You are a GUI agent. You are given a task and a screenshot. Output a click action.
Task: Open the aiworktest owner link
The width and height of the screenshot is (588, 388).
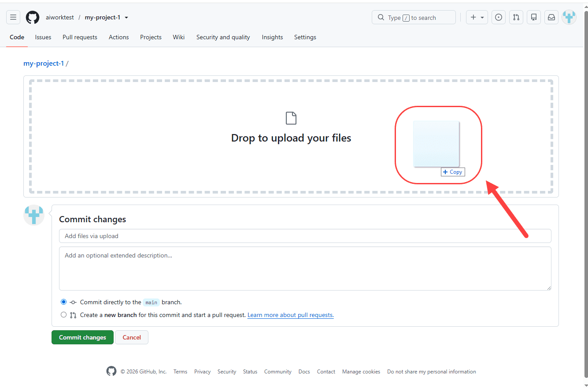point(60,18)
